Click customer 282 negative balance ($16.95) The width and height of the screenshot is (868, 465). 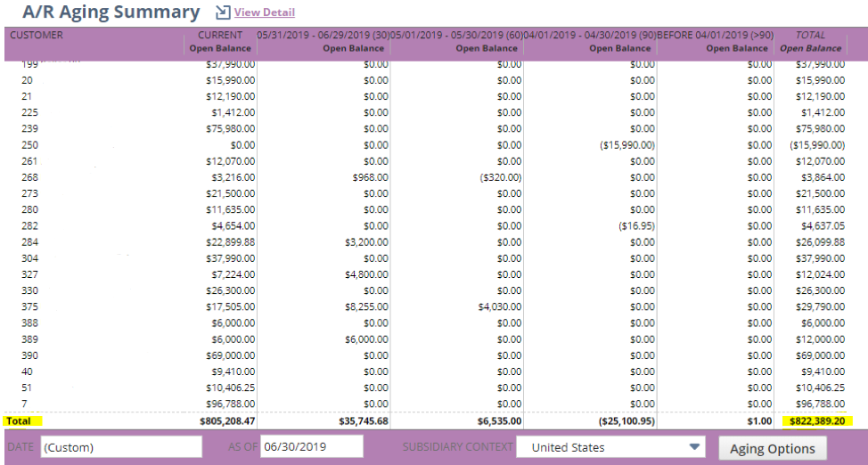click(636, 226)
